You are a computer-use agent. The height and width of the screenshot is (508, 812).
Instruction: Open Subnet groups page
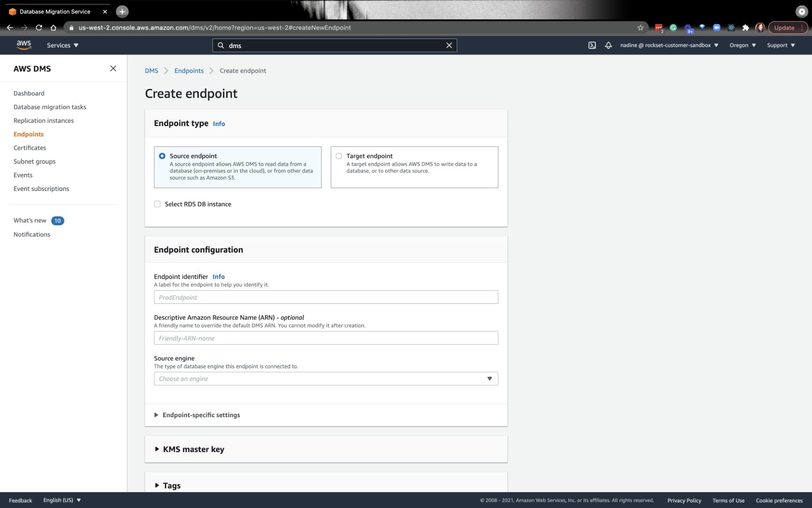tap(34, 162)
